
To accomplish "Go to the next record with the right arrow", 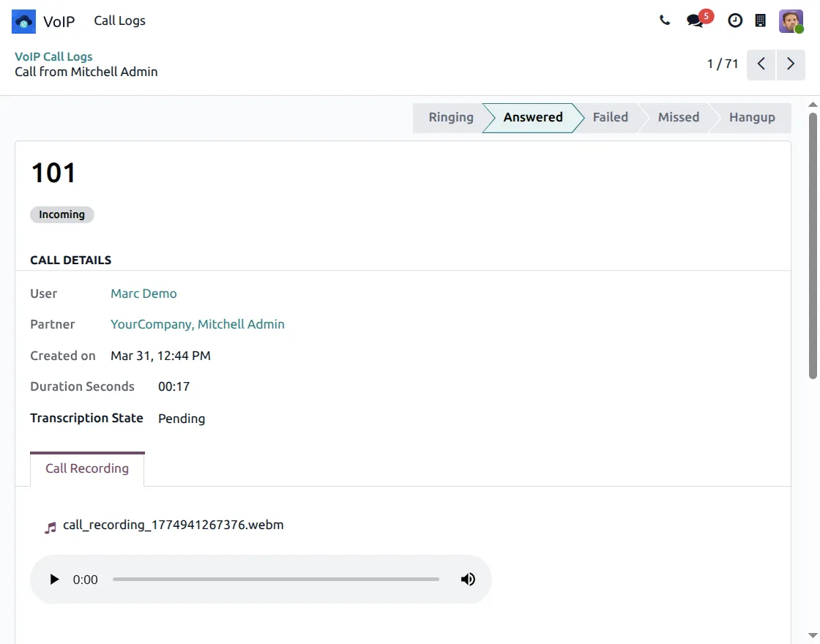I will (790, 64).
